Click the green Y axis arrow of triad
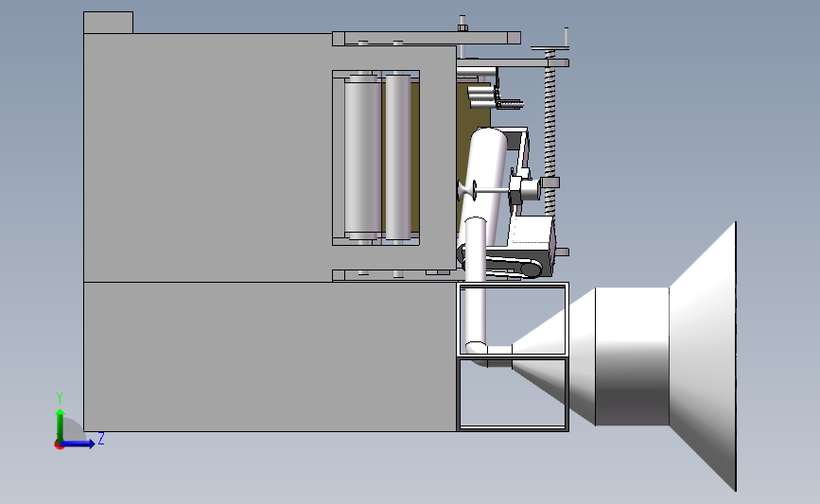 click(61, 425)
